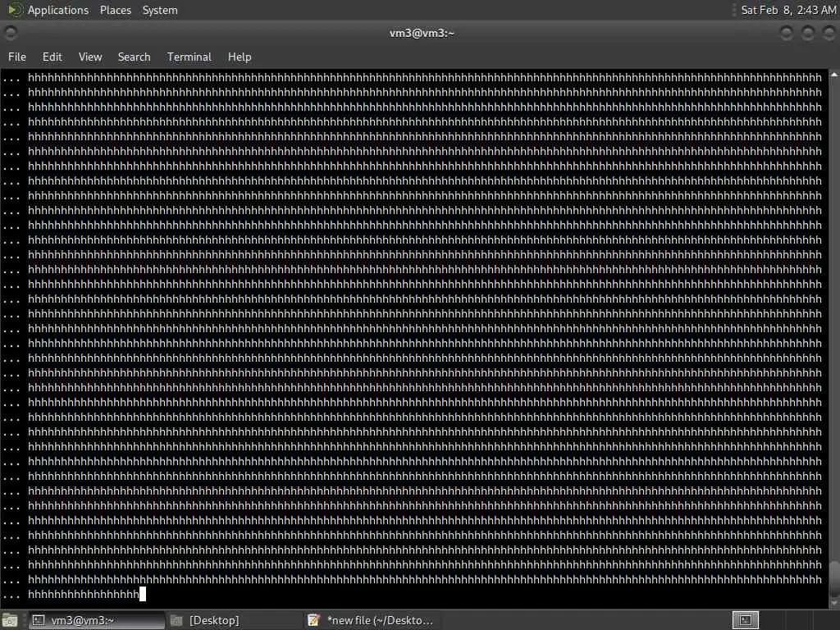Open the Places menu in top panel
This screenshot has height=630, width=840.
(115, 10)
